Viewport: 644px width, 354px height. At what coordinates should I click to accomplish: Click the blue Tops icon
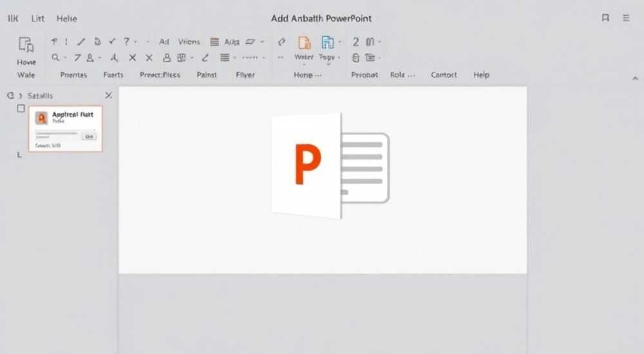pyautogui.click(x=327, y=42)
